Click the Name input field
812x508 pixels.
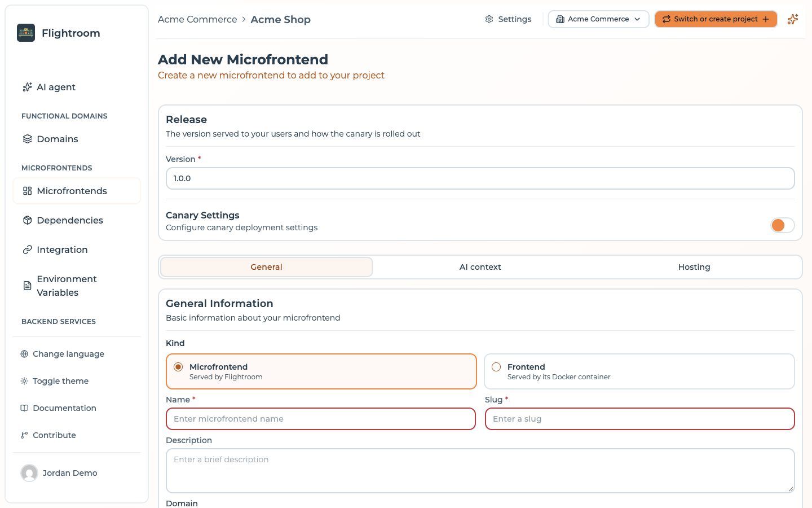click(321, 419)
